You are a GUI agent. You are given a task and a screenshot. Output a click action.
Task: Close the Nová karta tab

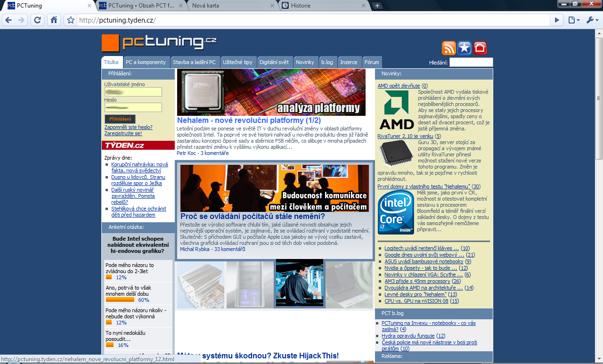click(x=272, y=6)
